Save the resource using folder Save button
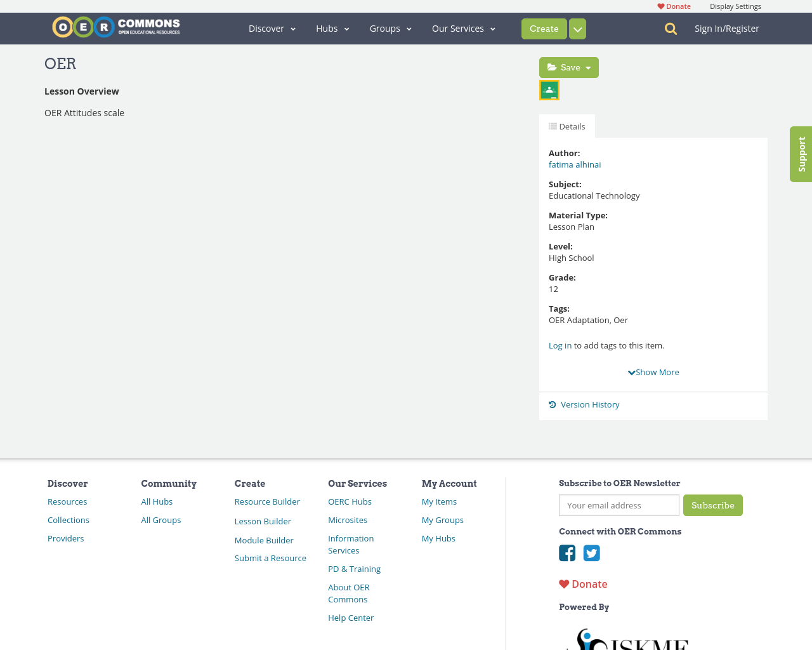Screen dimensions: 812x650 click(563, 67)
